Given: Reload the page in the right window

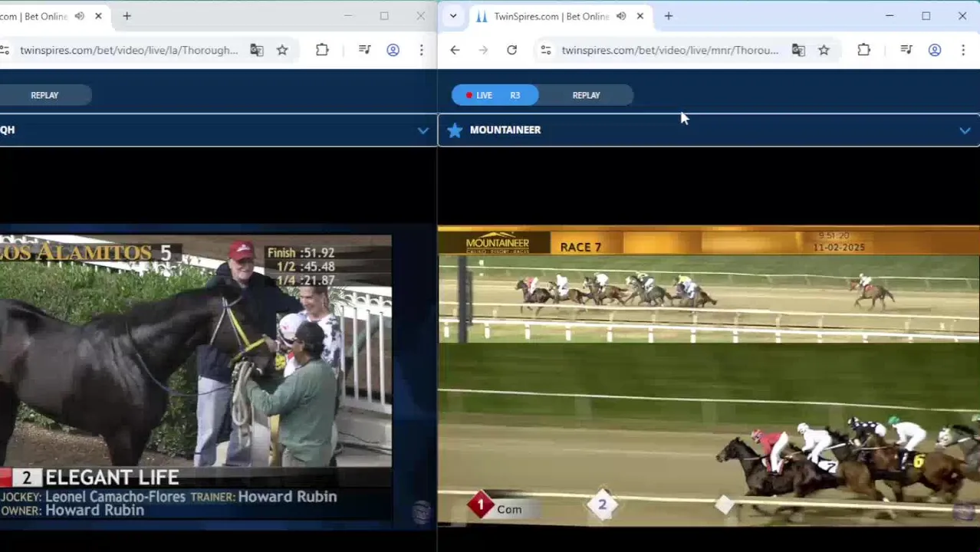Looking at the screenshot, I should coord(511,50).
